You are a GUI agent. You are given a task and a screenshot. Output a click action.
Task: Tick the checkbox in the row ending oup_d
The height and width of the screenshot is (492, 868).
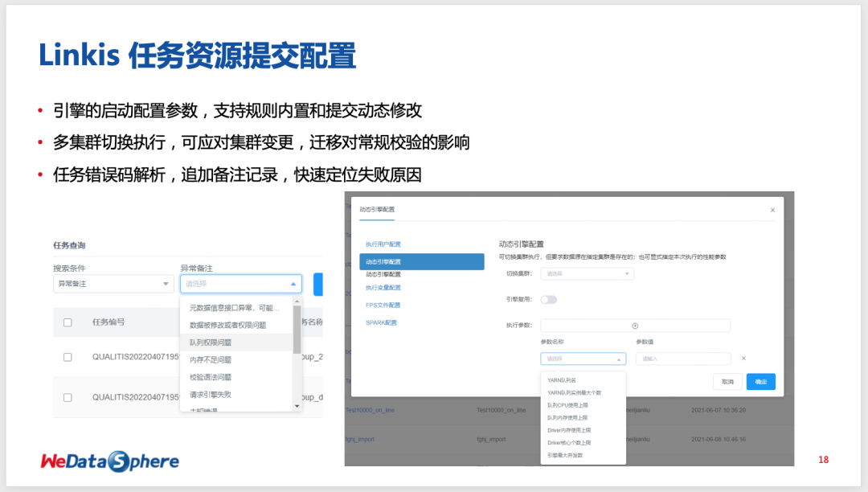68,397
